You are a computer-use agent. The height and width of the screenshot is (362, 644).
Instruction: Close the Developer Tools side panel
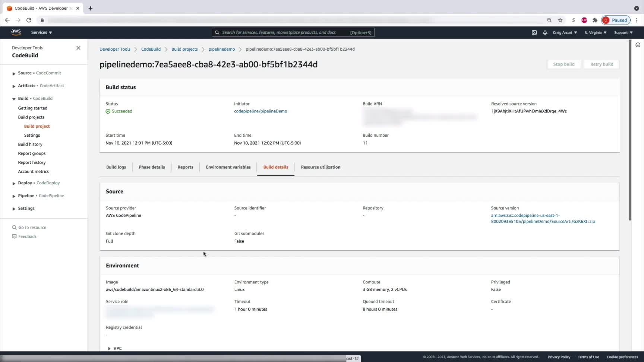(x=78, y=48)
